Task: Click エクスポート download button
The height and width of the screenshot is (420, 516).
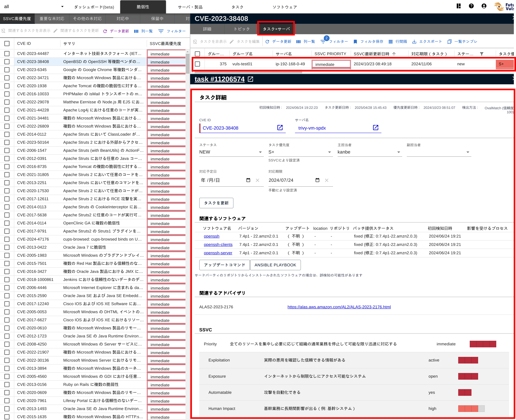Action: coord(427,42)
